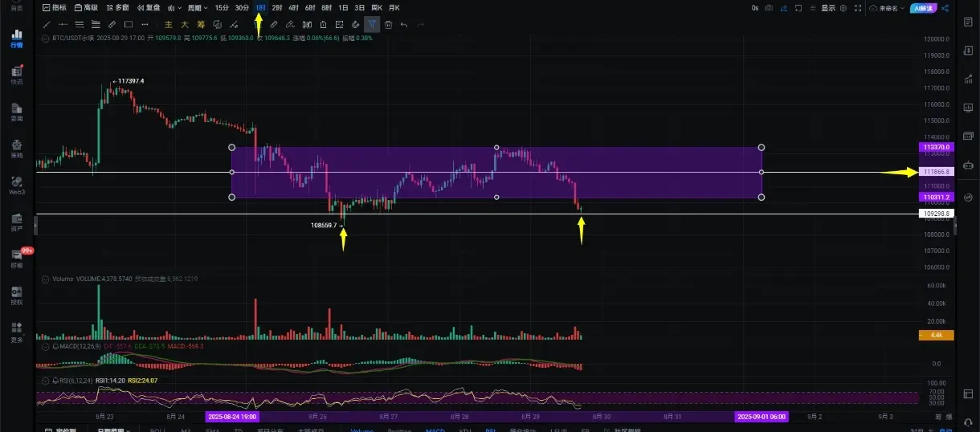Open more drawing tools ellipsis
The image size is (980, 432).
coord(145,25)
